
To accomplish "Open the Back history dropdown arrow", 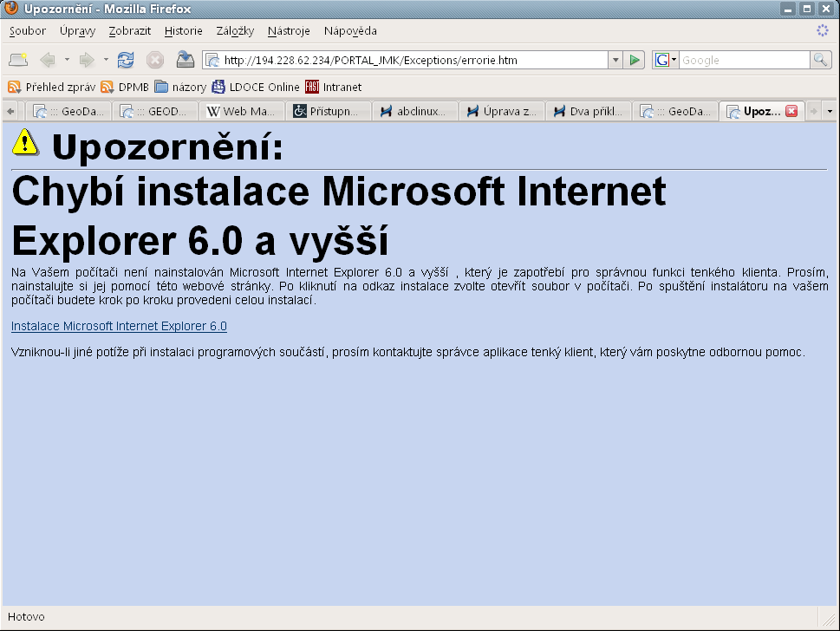I will (x=67, y=60).
